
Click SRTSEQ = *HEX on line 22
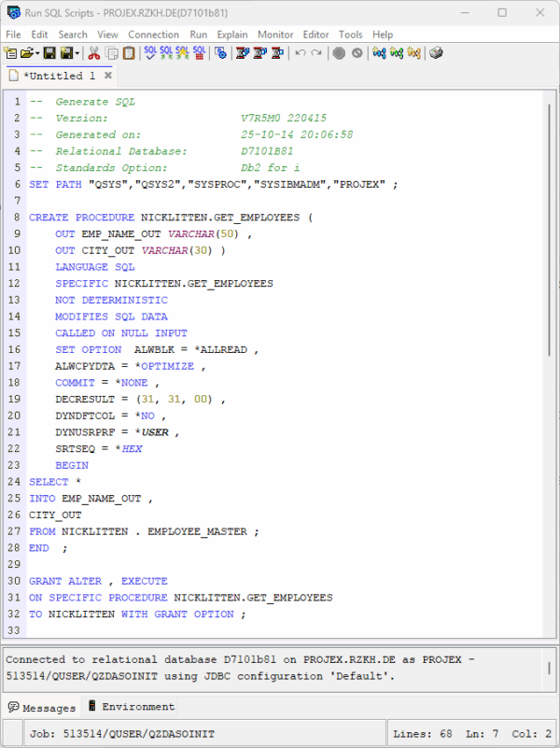99,449
